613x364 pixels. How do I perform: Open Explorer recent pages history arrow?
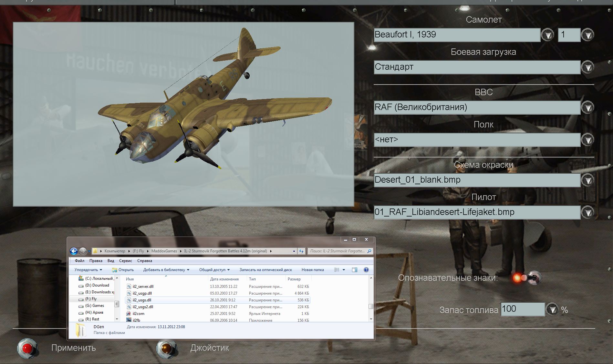click(89, 251)
